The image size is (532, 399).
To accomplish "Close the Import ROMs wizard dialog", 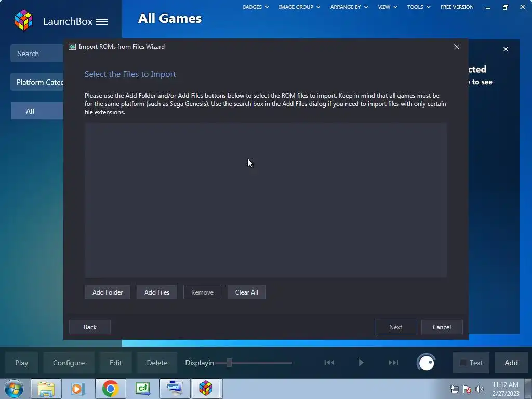I will [457, 47].
